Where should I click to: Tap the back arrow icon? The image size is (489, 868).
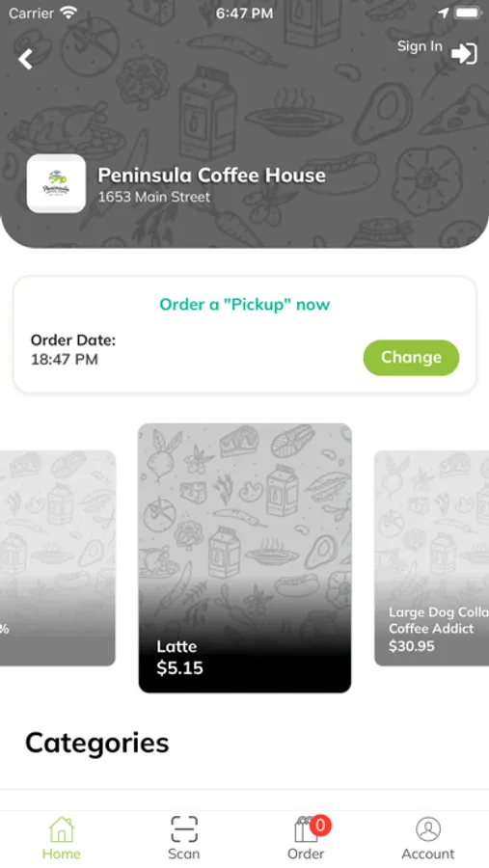pos(25,59)
